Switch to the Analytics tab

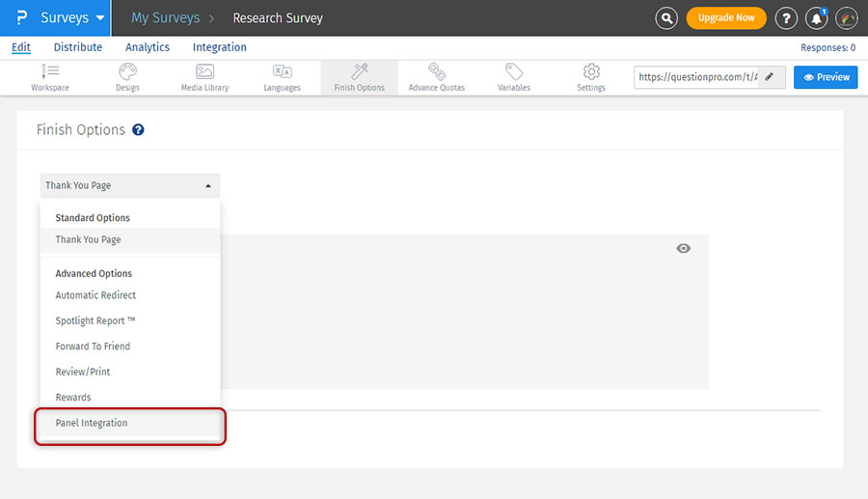pos(148,47)
